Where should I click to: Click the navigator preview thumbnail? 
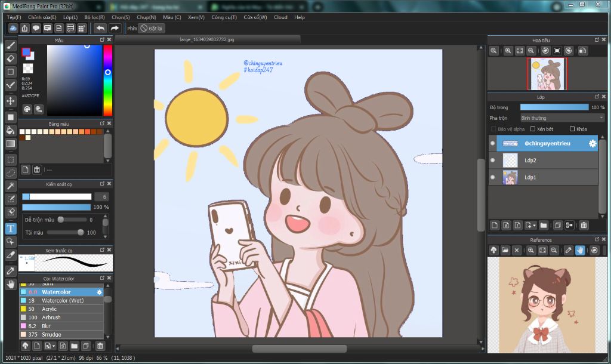(x=547, y=73)
